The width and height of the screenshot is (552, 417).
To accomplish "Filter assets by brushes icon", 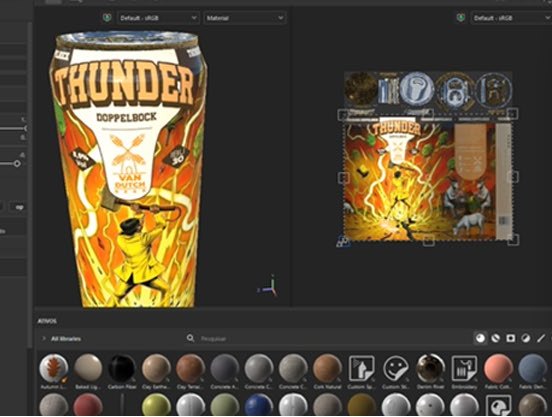I will (541, 338).
